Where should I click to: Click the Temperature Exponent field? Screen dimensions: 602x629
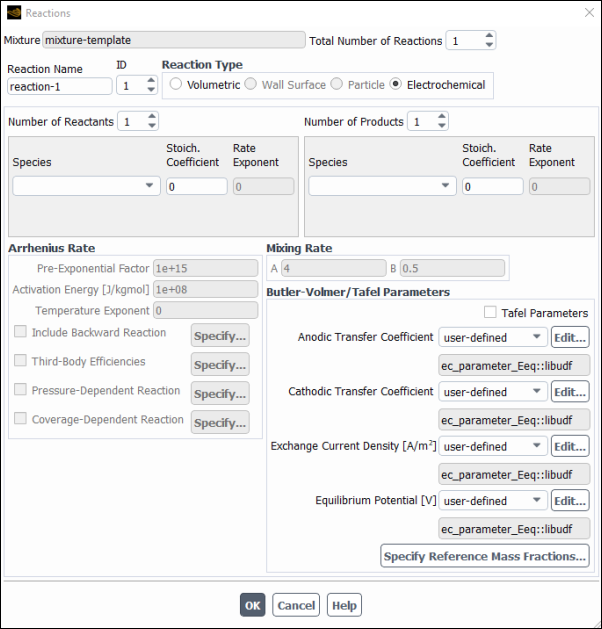(x=205, y=310)
